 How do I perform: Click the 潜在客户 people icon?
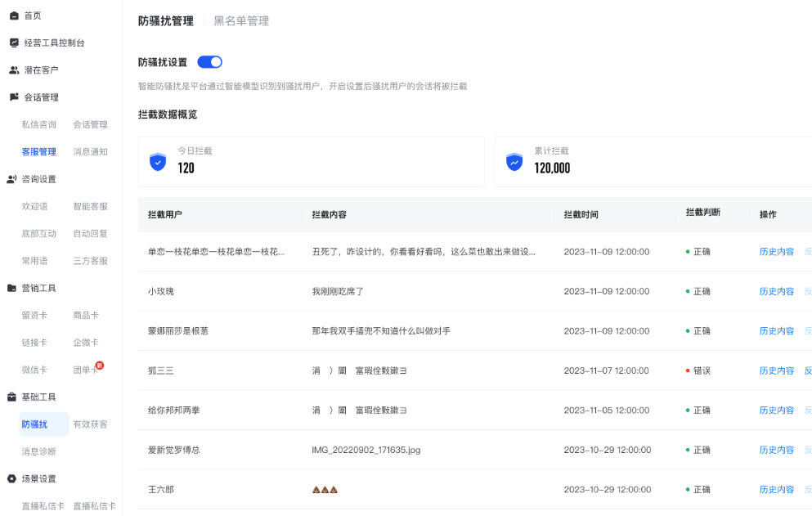(x=15, y=70)
